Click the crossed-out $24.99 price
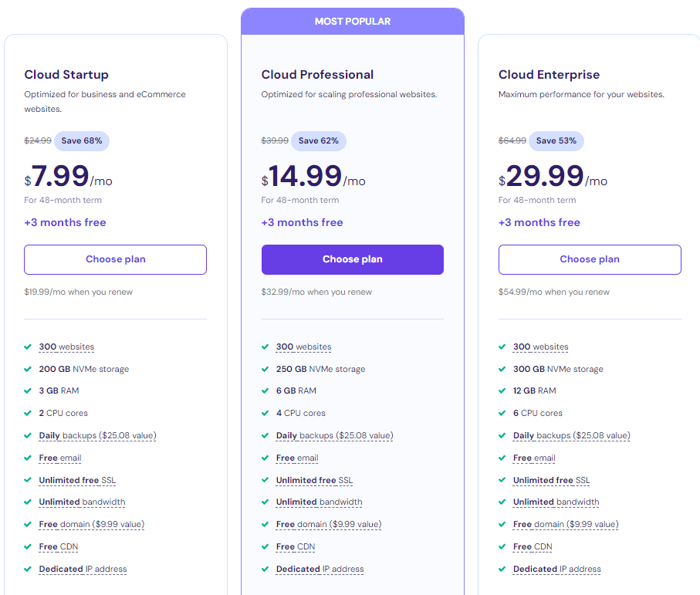This screenshot has height=595, width=700. [x=38, y=140]
